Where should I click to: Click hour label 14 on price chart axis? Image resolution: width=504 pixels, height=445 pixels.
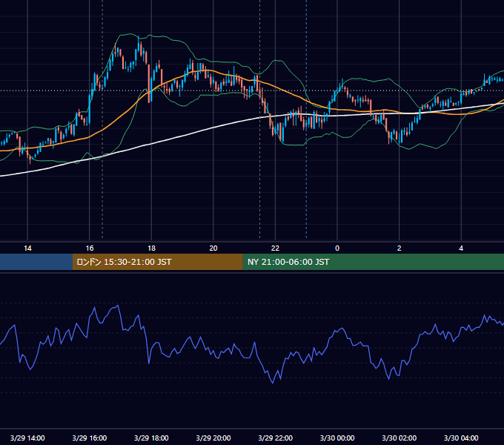[27, 248]
